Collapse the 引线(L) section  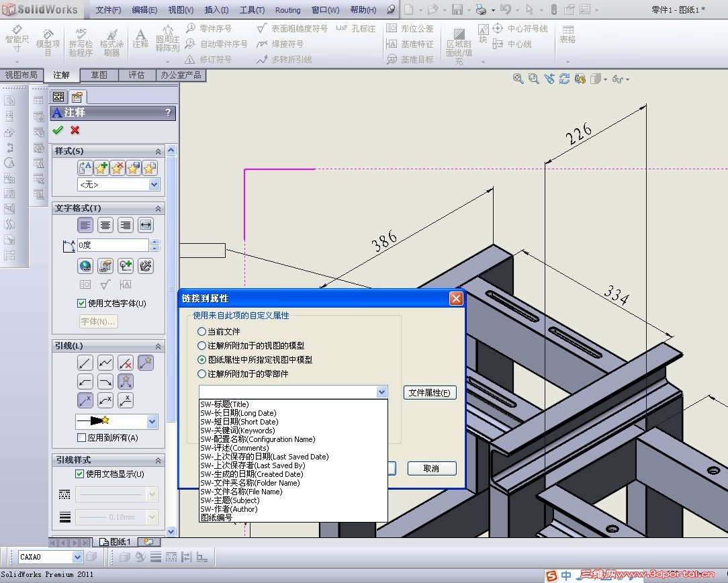(158, 347)
